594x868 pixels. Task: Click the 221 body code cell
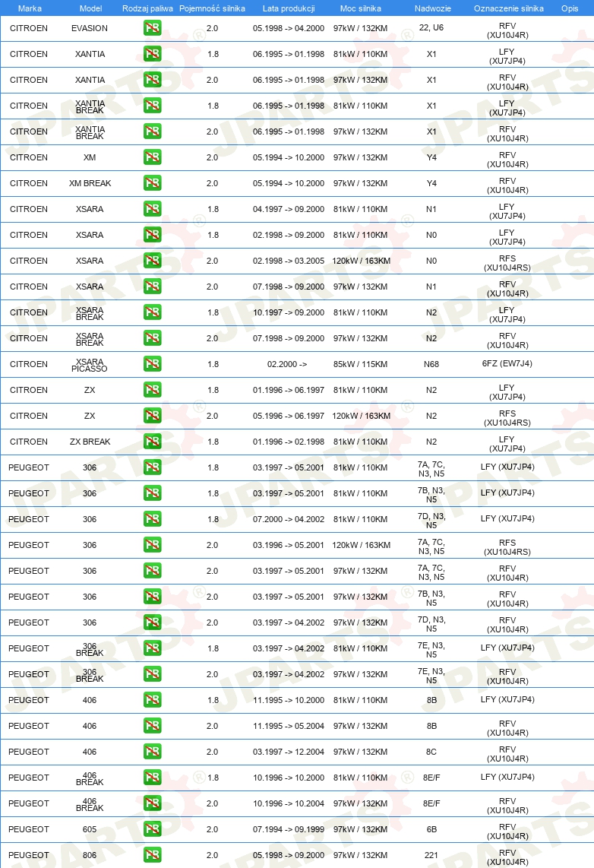coord(431,855)
